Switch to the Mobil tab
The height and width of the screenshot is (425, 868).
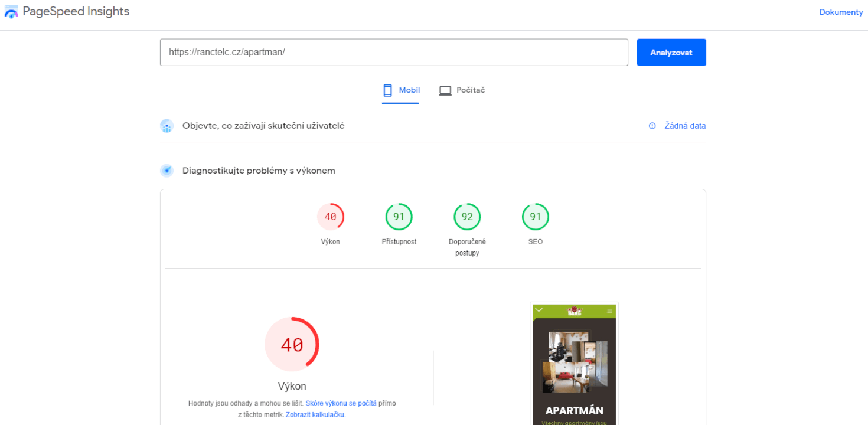tap(409, 90)
